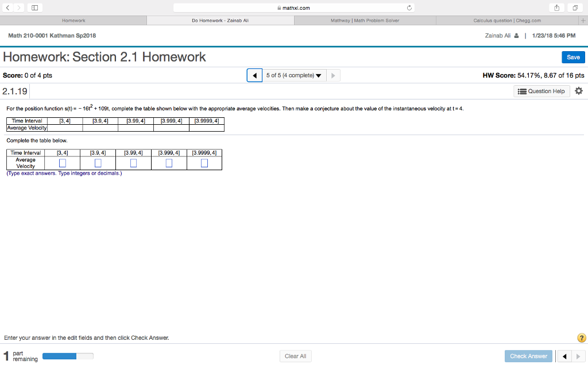Click the share/upload icon in the toolbar

(556, 7)
